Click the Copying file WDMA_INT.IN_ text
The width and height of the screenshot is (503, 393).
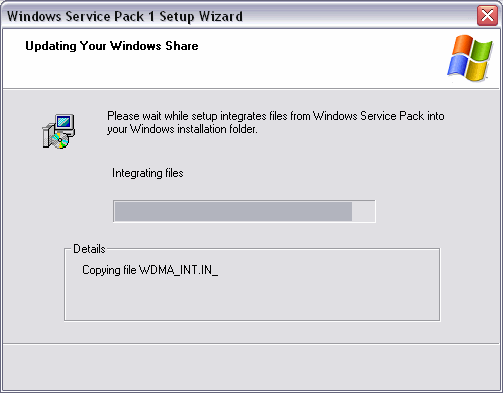click(150, 270)
